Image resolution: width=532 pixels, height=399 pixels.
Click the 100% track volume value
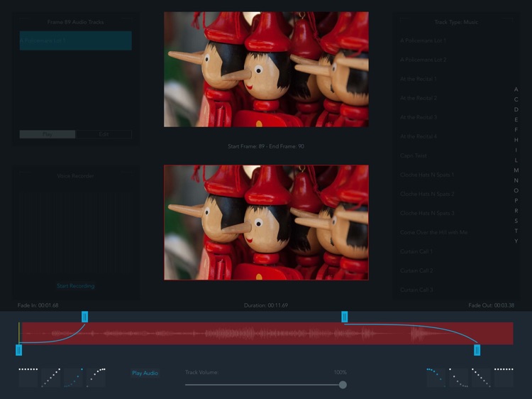click(340, 372)
